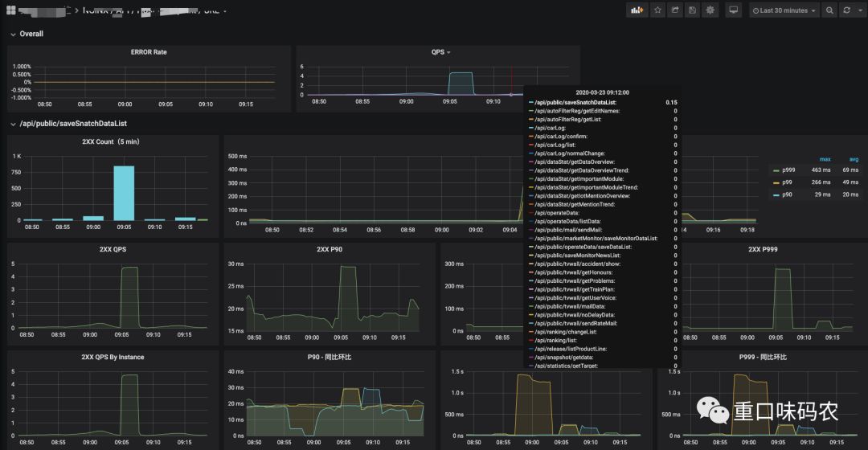Open the QPS panel title menu
This screenshot has height=450, width=868.
[x=440, y=52]
